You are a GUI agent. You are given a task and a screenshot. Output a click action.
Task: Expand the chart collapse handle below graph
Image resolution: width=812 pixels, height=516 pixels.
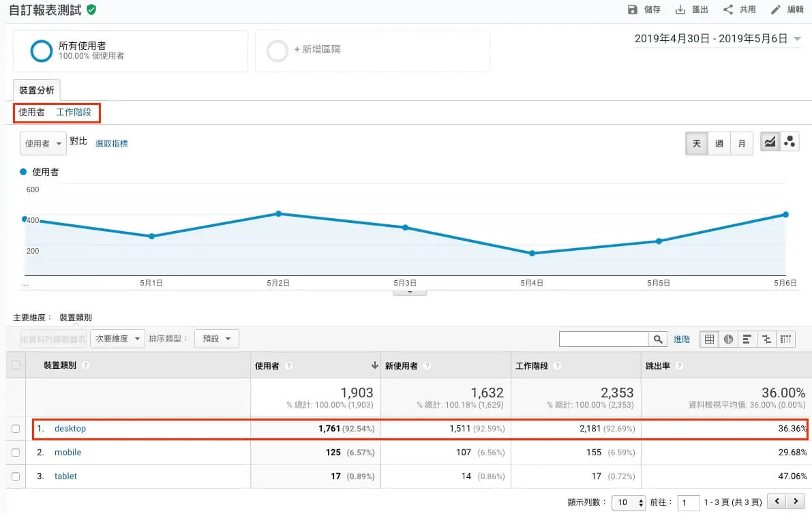(x=410, y=292)
